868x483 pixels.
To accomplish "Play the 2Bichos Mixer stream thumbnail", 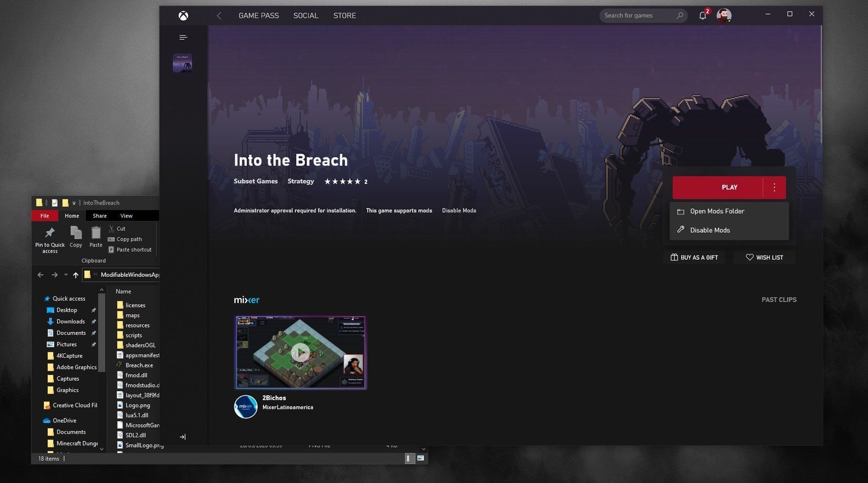I will pos(301,353).
